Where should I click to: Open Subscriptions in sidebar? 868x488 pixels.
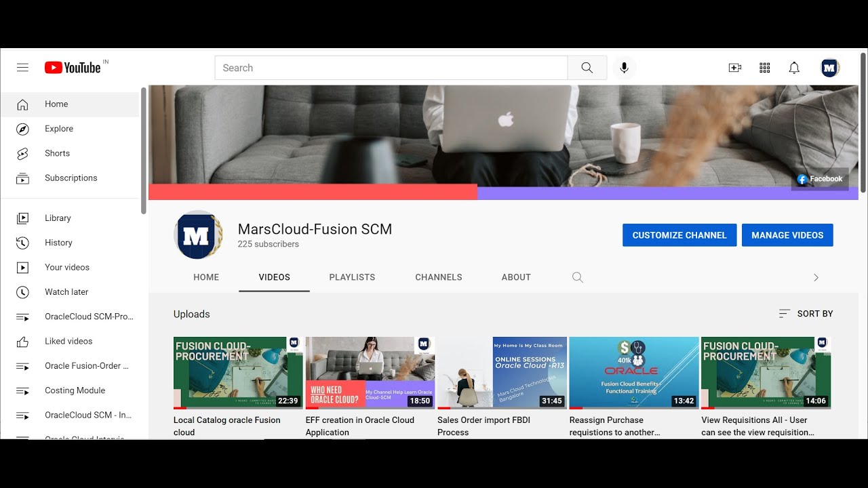pyautogui.click(x=71, y=178)
